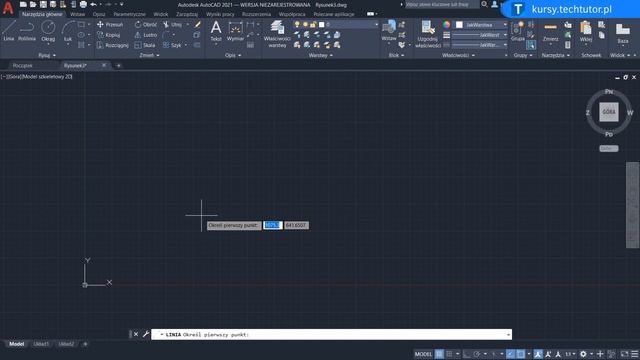Click the Zmierz (measure) tool
The image size is (640, 360).
[x=550, y=31]
